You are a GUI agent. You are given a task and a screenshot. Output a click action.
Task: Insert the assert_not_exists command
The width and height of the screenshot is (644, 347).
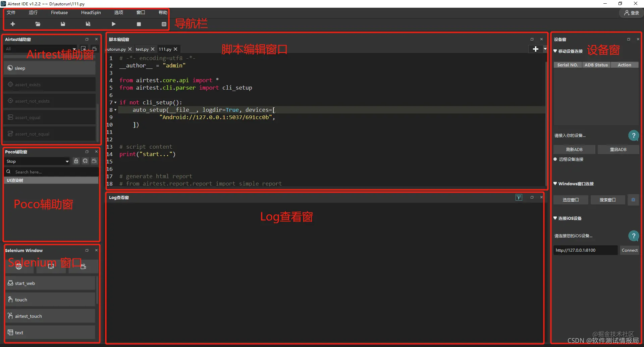(50, 101)
